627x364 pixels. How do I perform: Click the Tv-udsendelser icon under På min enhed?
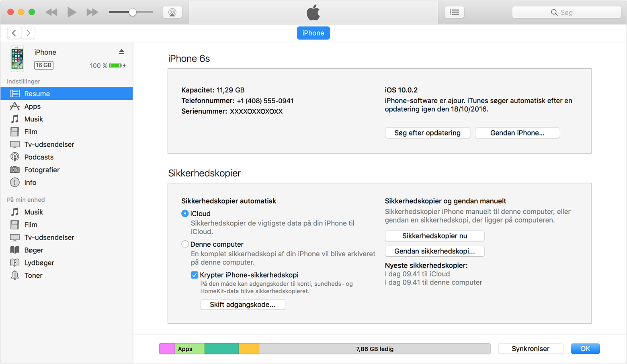pyautogui.click(x=15, y=237)
